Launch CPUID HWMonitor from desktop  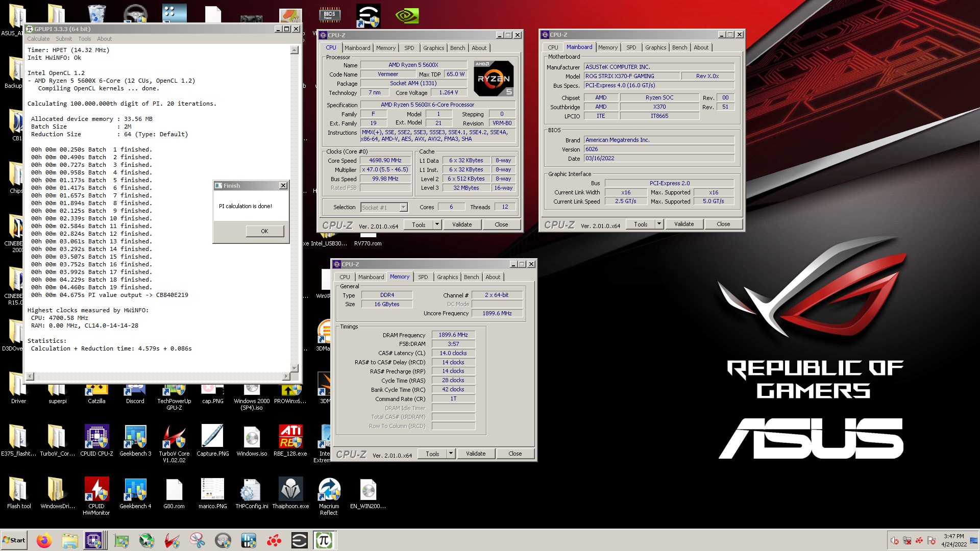point(96,496)
